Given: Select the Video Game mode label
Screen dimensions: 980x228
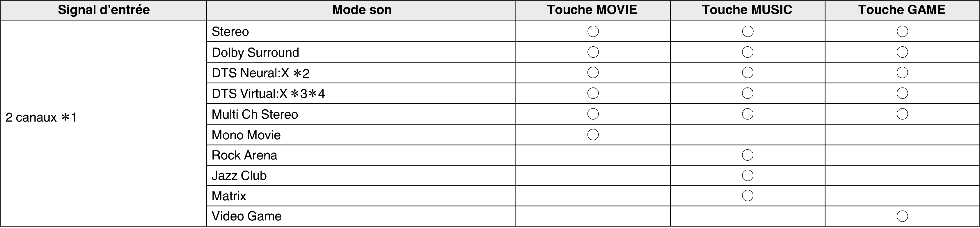Looking at the screenshot, I should 246,216.
